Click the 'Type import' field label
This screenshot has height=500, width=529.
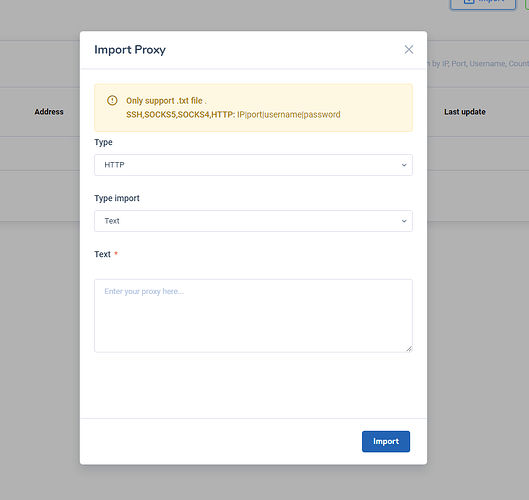[117, 198]
